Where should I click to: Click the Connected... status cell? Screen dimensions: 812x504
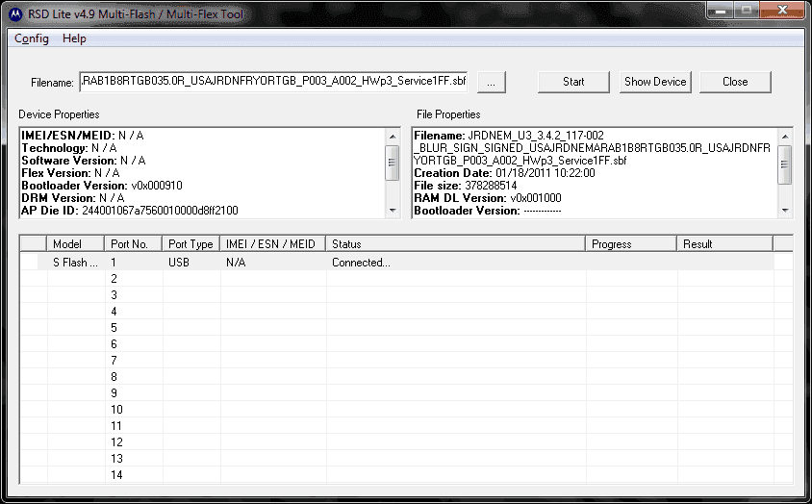456,263
